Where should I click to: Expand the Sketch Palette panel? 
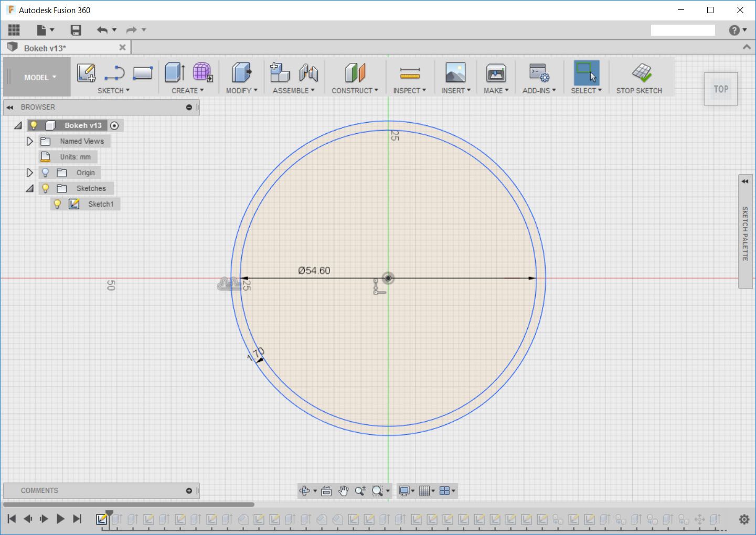[x=744, y=181]
